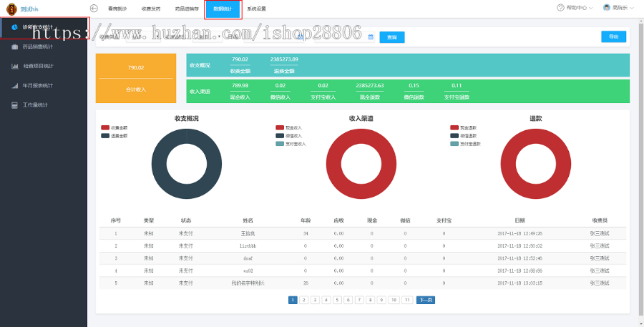This screenshot has height=327, width=644.
Task: Click the age cell 34
Action: click(306, 234)
